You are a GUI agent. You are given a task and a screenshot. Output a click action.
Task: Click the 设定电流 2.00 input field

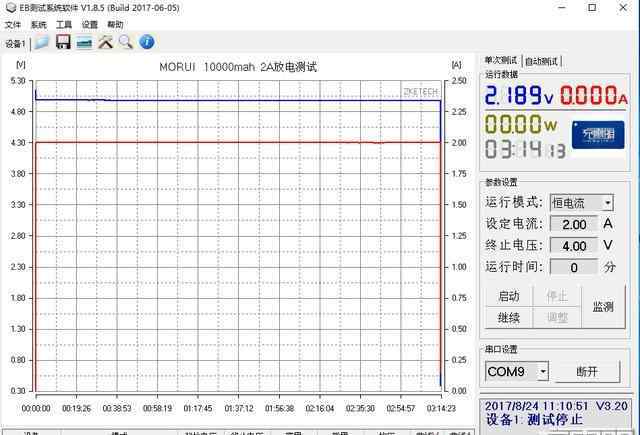pos(574,224)
